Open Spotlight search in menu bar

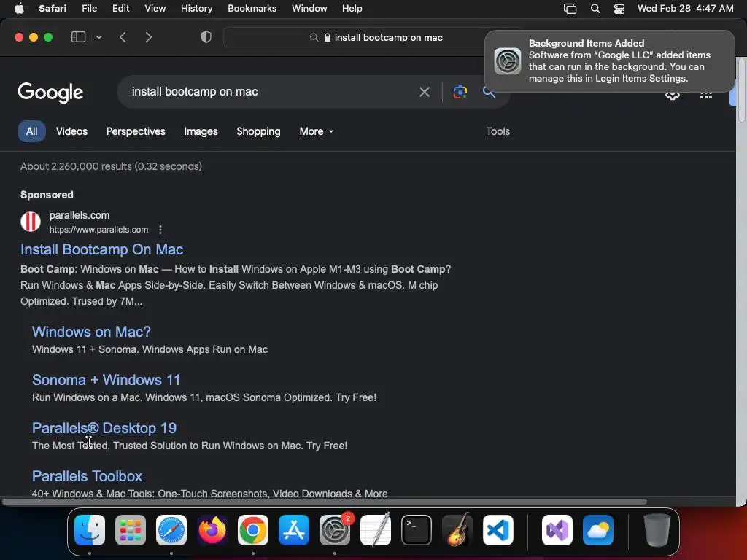595,9
